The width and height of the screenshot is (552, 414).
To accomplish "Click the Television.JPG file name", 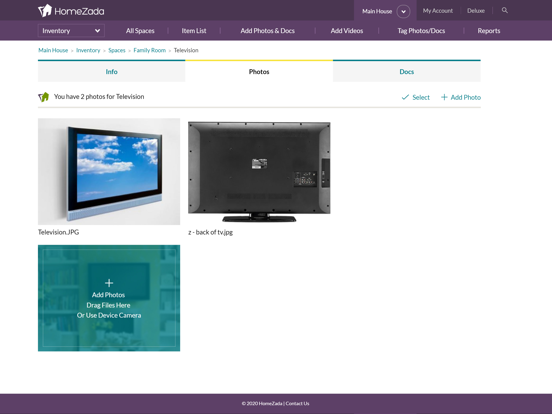I will pyautogui.click(x=58, y=232).
